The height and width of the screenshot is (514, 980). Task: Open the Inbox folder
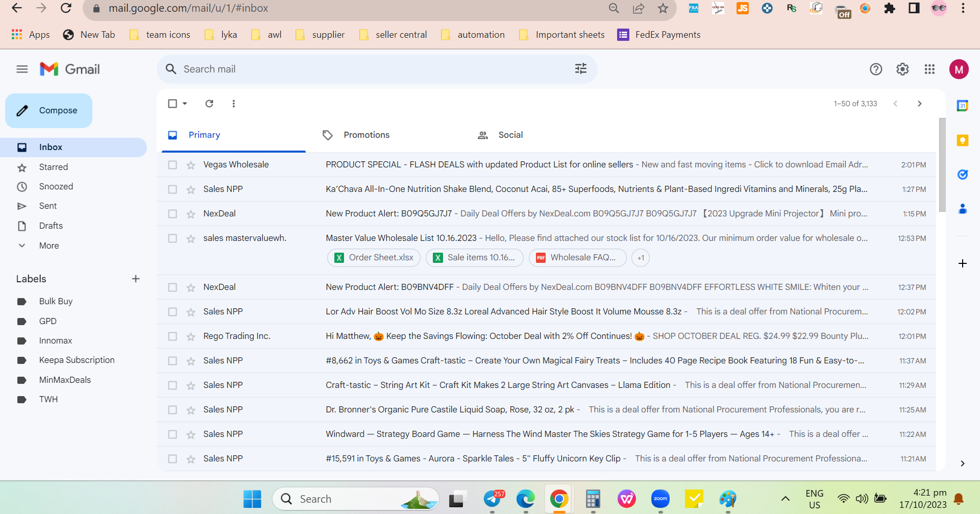pos(73,147)
